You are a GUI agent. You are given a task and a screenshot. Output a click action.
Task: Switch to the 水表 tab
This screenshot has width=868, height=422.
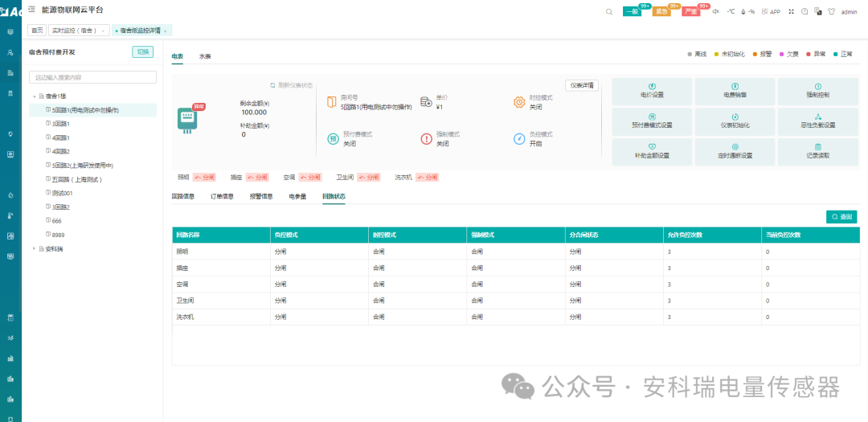tap(205, 56)
